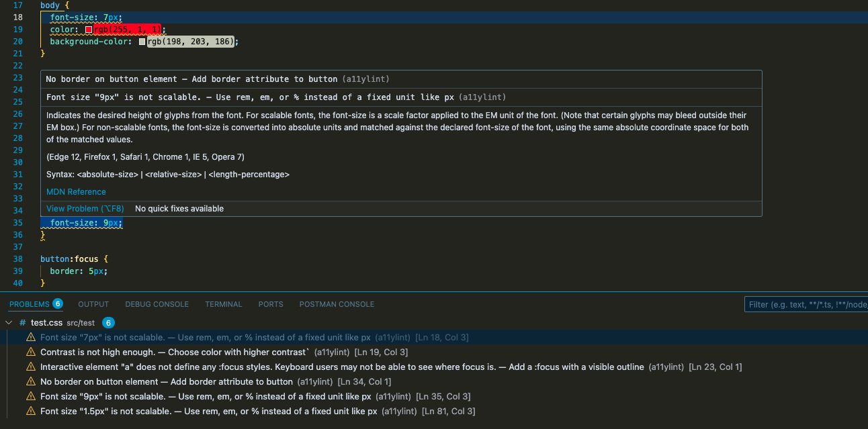The width and height of the screenshot is (868, 429).
Task: Click warning icon next to contrast problem
Action: [31, 352]
